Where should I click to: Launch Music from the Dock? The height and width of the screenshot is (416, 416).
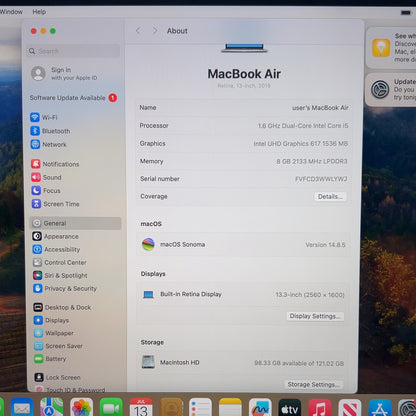320,407
